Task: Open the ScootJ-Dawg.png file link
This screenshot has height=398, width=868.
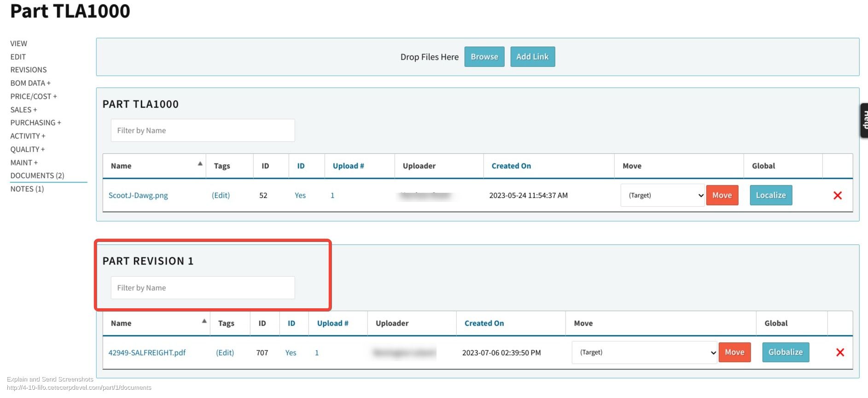Action: 138,196
